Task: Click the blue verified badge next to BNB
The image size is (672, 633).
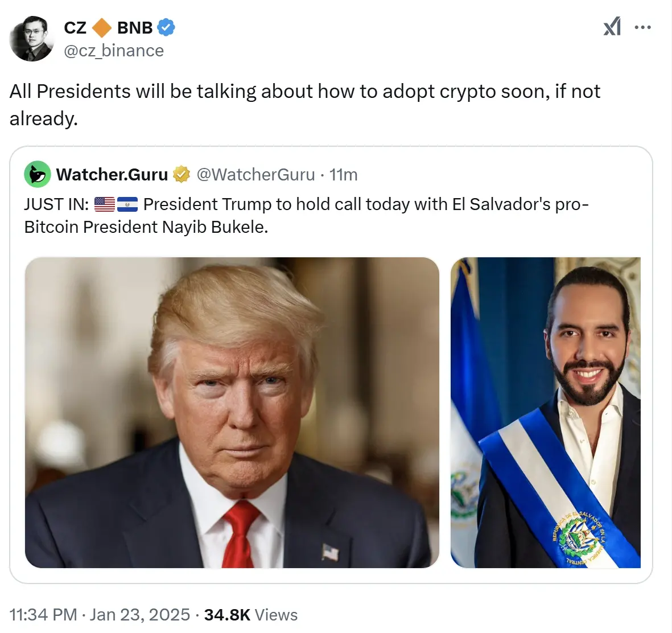Action: [x=166, y=28]
